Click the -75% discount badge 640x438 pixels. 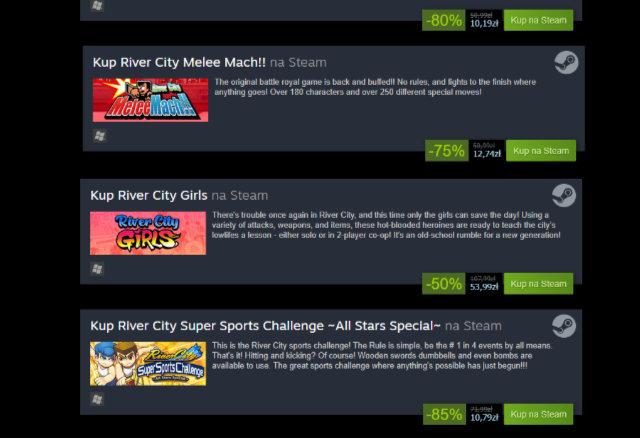click(447, 151)
